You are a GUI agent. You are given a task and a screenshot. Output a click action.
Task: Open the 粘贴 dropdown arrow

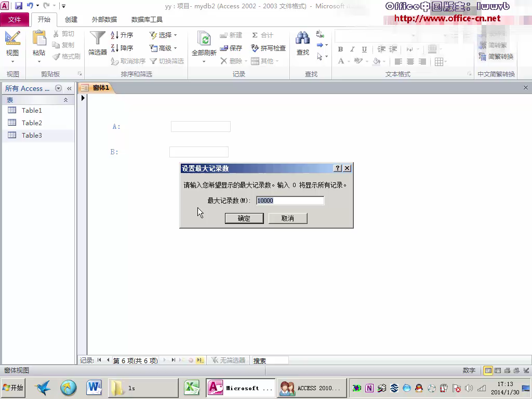[x=39, y=61]
